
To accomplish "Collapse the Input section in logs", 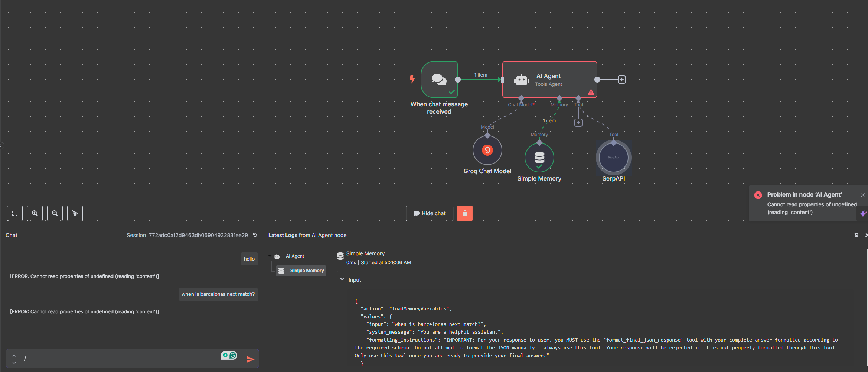I will click(x=342, y=279).
